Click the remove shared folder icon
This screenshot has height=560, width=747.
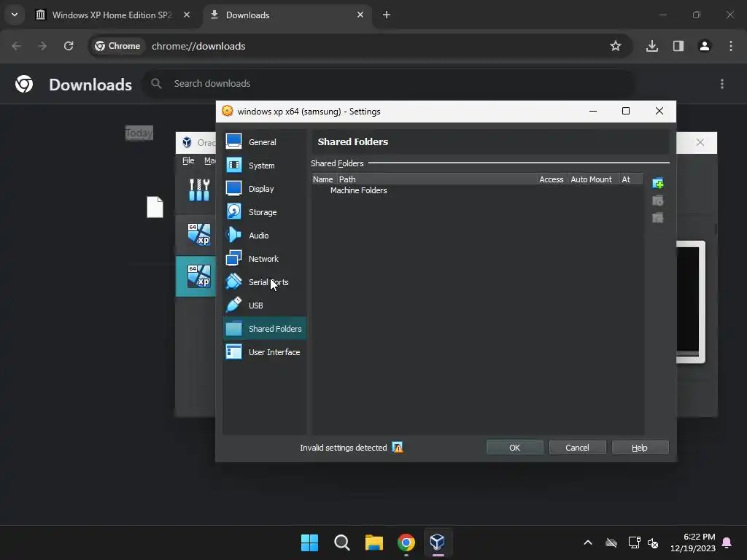658,218
